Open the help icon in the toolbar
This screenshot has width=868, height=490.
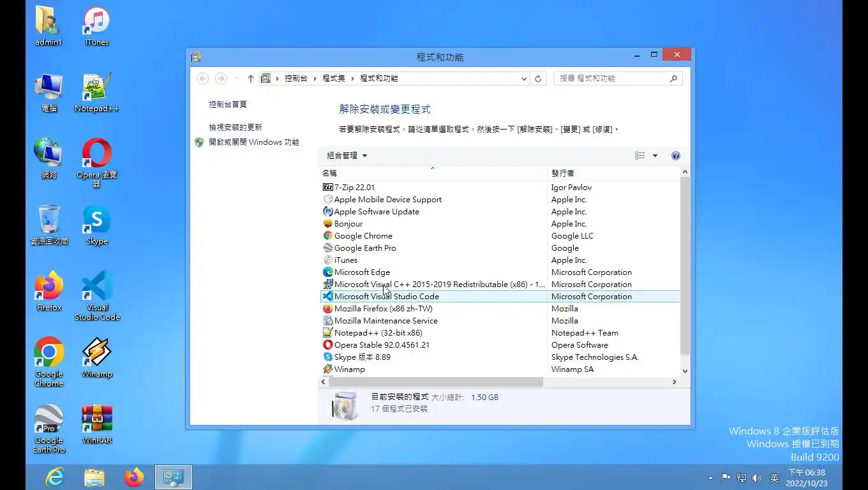[676, 156]
